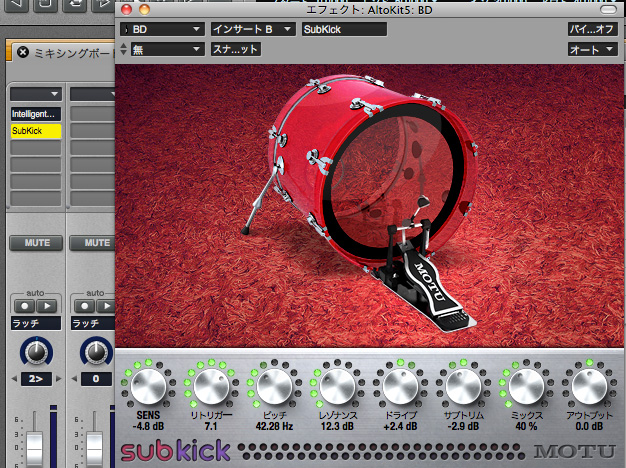Adjust the リトリガー knob

211,386
